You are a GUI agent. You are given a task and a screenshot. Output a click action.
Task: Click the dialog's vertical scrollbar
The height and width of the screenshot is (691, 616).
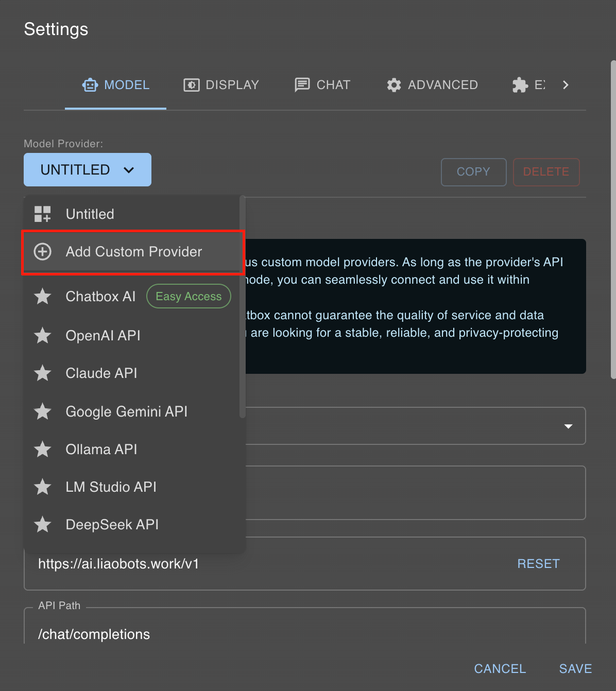613,220
